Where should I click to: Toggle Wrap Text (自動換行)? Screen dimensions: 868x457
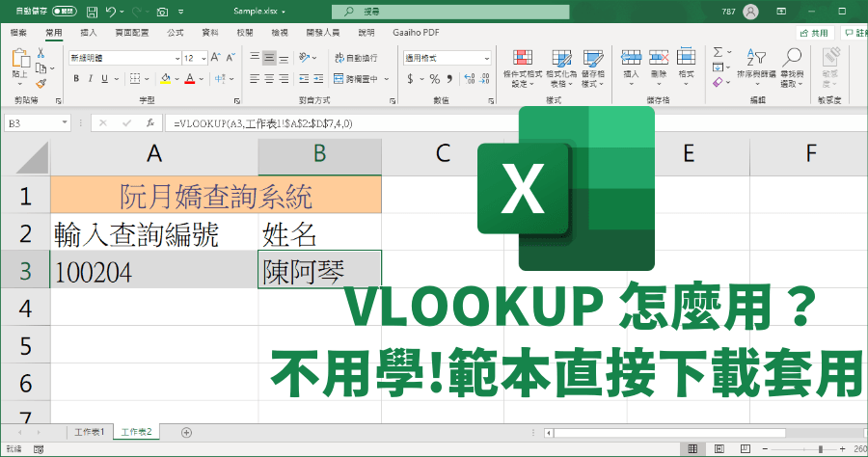coord(356,58)
